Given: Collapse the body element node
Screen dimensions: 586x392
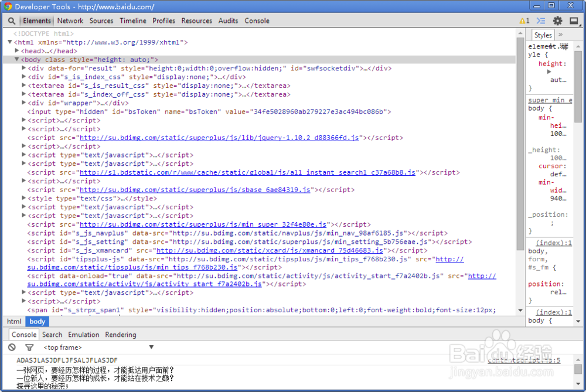Looking at the screenshot, I should click(17, 59).
